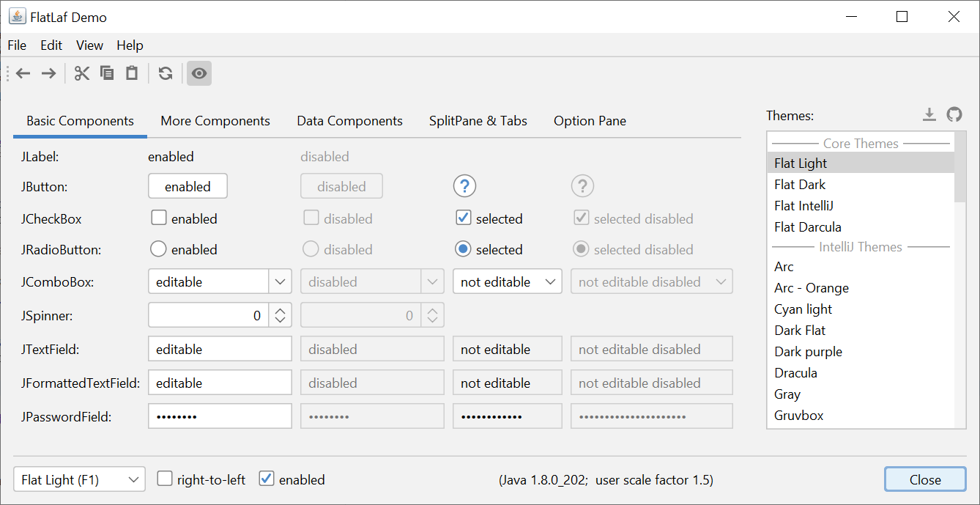Select the enabled JRadioButton
The width and height of the screenshot is (980, 505).
coord(158,249)
